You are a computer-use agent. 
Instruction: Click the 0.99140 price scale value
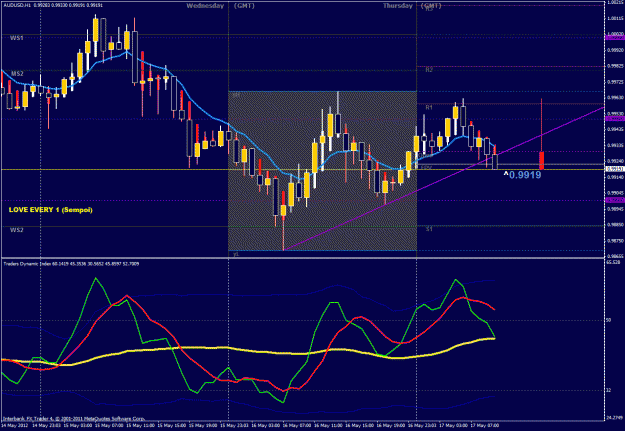tap(615, 177)
